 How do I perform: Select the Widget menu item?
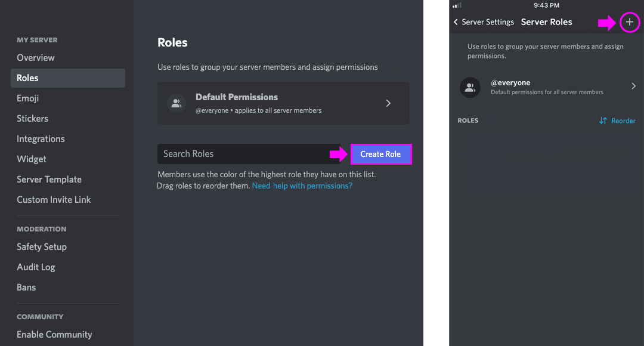click(x=32, y=159)
